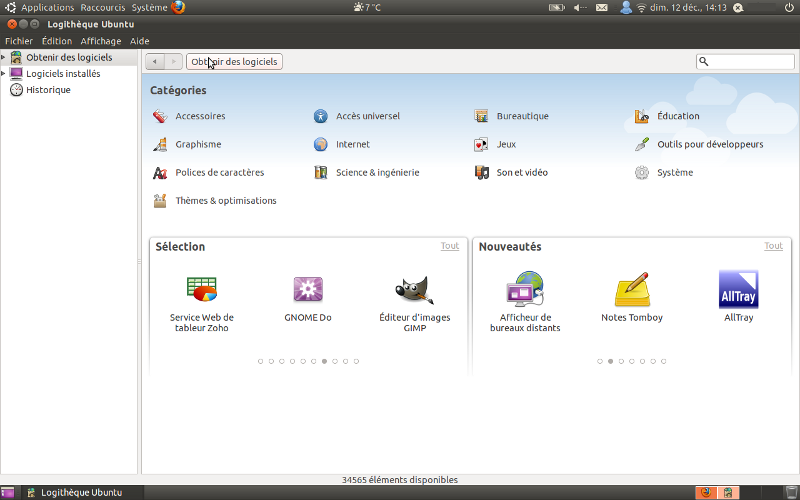Open the mail envelope indicator
Image resolution: width=800 pixels, height=500 pixels.
pyautogui.click(x=602, y=8)
